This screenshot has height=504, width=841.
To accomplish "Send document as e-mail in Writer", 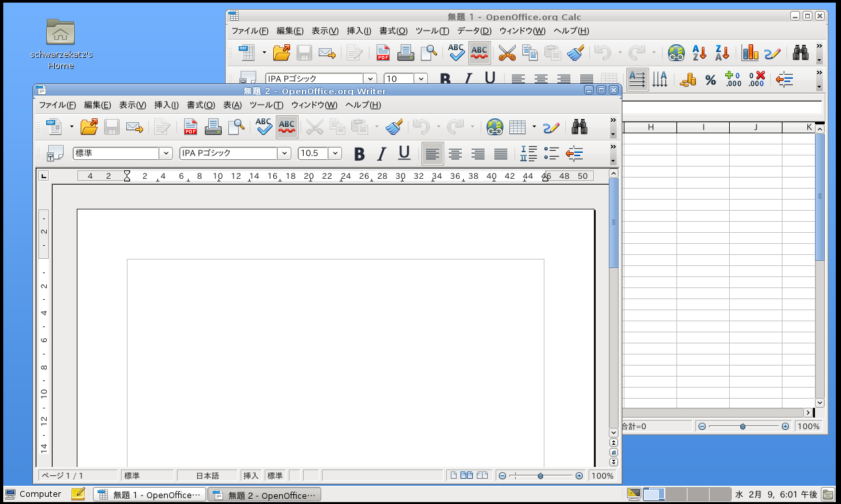I will coord(134,126).
